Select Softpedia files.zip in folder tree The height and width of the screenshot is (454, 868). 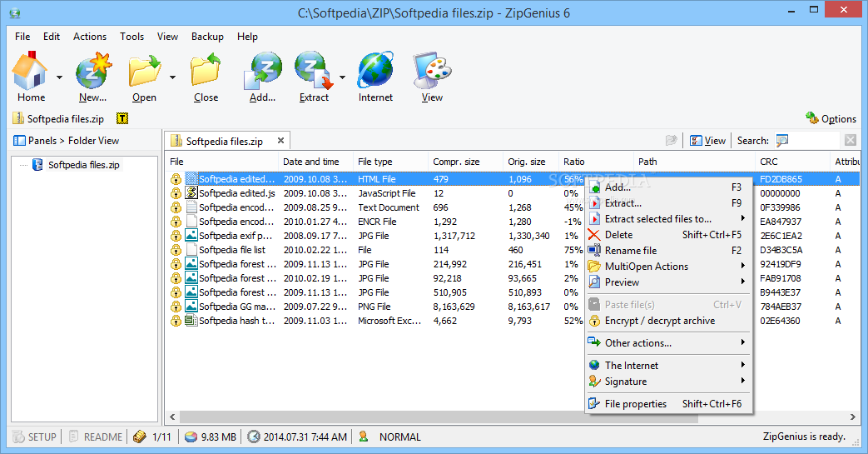pos(83,165)
